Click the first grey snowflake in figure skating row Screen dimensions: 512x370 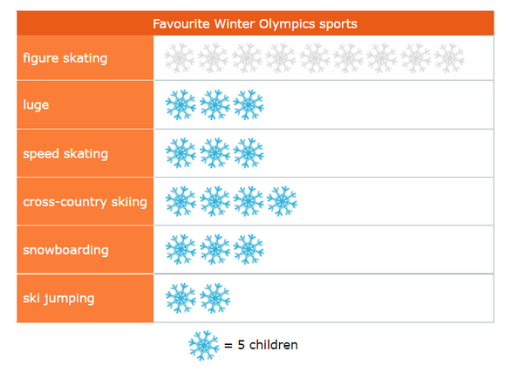[180, 58]
